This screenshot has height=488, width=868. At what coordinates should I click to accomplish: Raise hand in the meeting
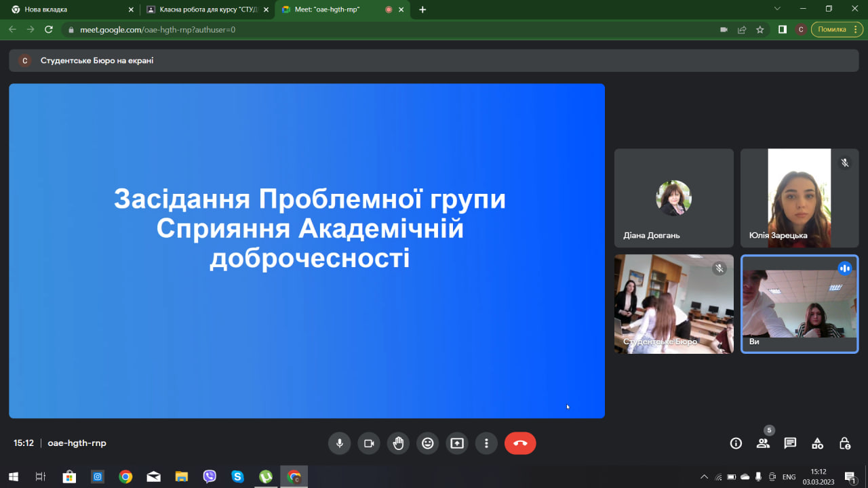(399, 443)
